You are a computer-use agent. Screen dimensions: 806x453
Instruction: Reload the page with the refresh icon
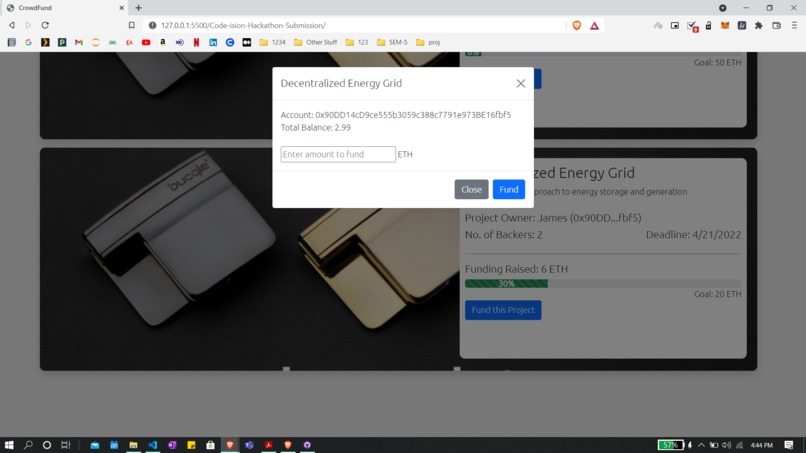pyautogui.click(x=45, y=25)
